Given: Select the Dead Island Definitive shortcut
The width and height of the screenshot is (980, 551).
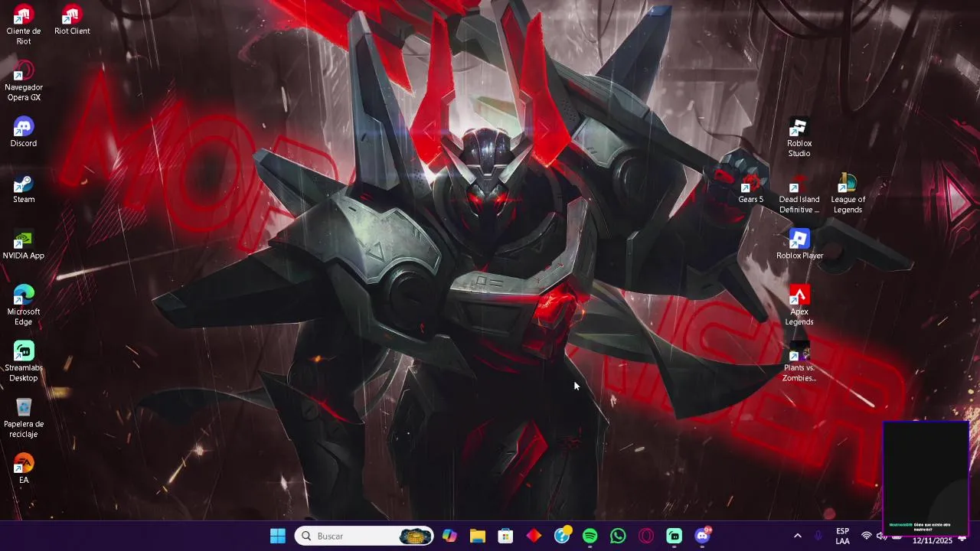Looking at the screenshot, I should 799,194.
